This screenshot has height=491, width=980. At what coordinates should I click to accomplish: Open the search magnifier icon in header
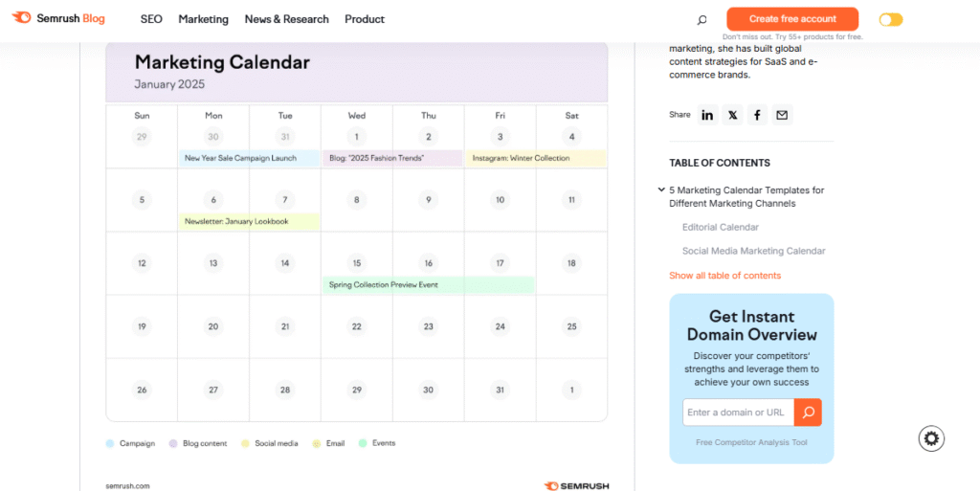702,20
